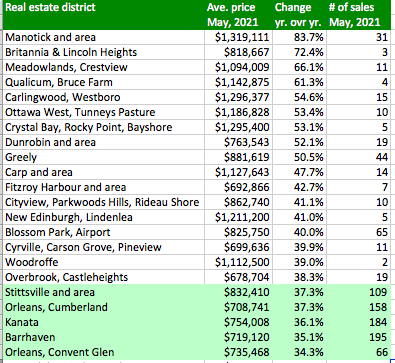This screenshot has width=395, height=363.
Task: Click the Stittsville and area cell
Action: click(104, 292)
